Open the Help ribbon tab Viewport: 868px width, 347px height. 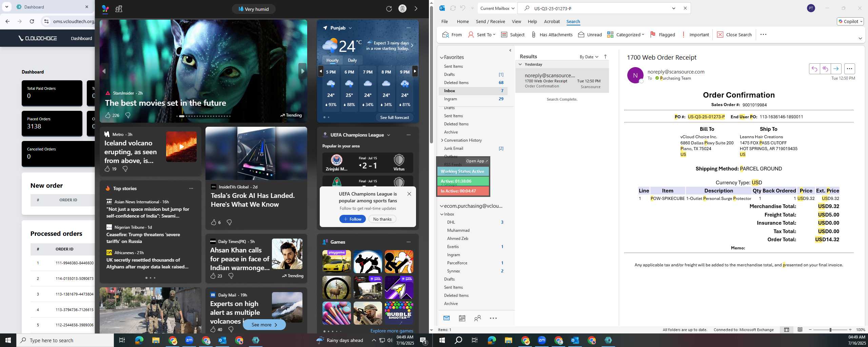pyautogui.click(x=532, y=21)
